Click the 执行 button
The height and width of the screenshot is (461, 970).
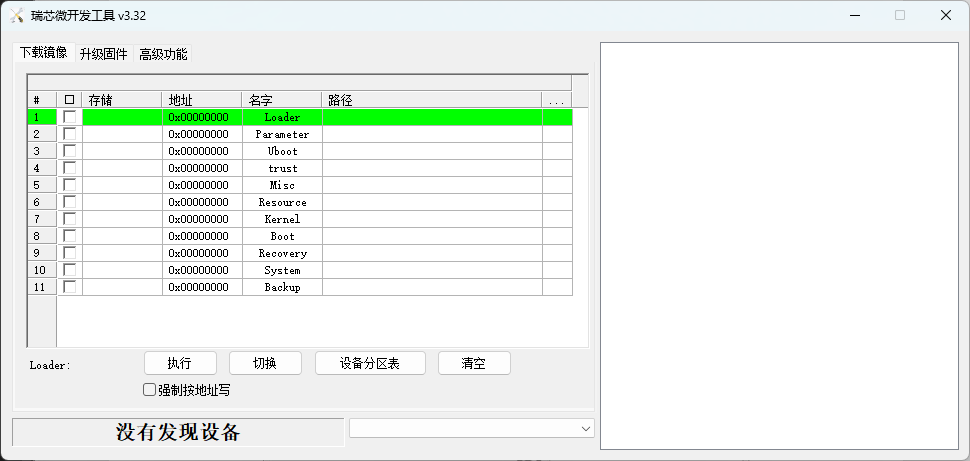tap(180, 363)
